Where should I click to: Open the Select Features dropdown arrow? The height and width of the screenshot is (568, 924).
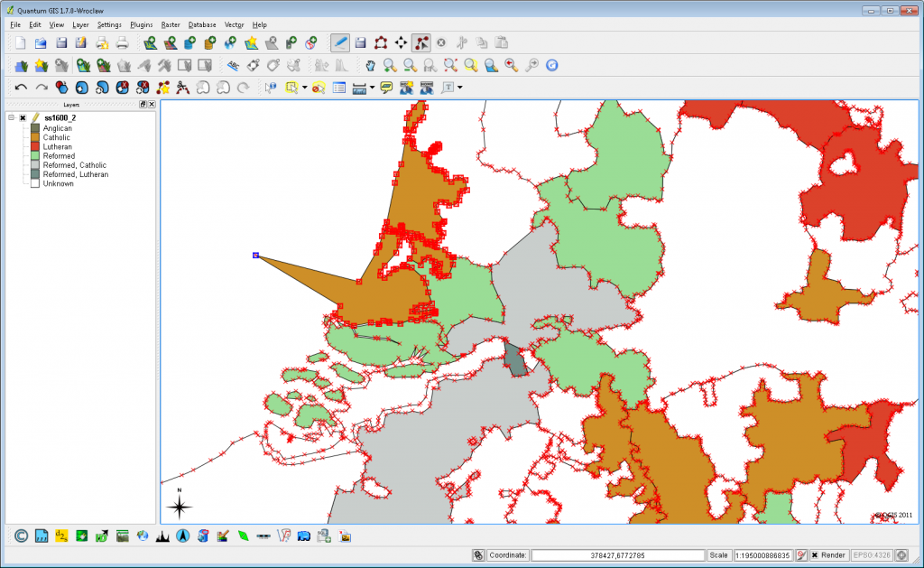click(x=305, y=88)
